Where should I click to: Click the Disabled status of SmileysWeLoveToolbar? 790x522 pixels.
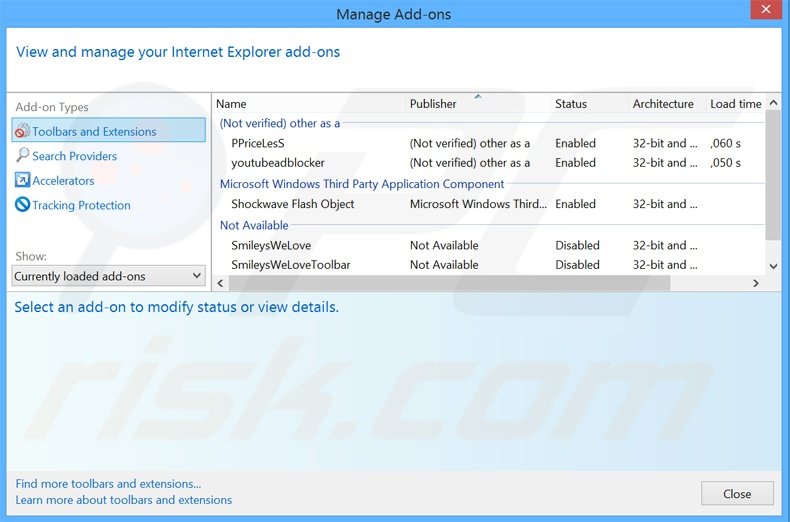[577, 265]
